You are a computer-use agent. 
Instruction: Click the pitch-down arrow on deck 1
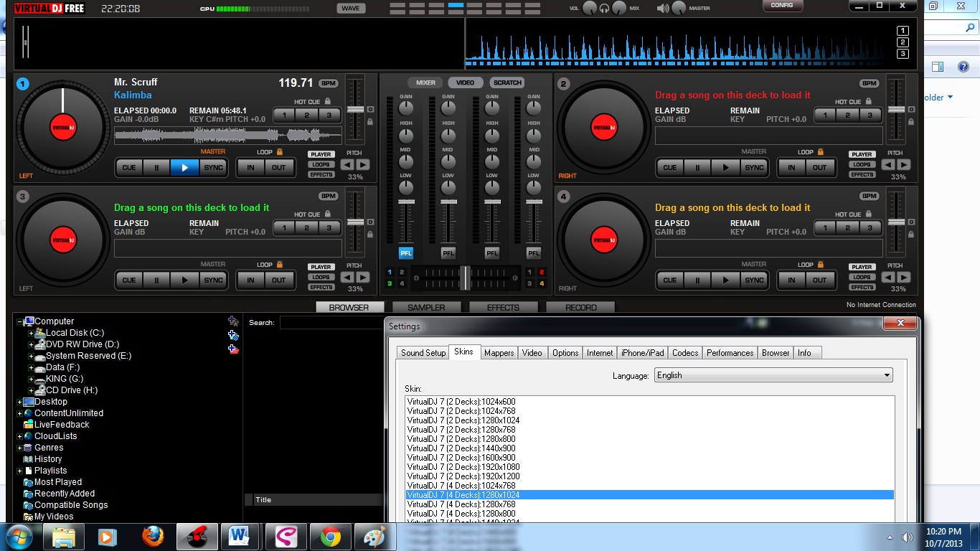click(347, 165)
